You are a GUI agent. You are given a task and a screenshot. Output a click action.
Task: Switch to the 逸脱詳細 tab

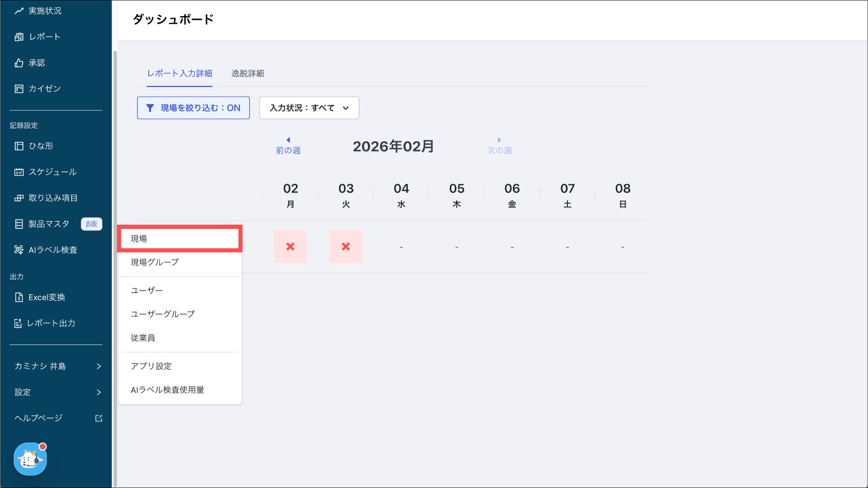pos(248,73)
